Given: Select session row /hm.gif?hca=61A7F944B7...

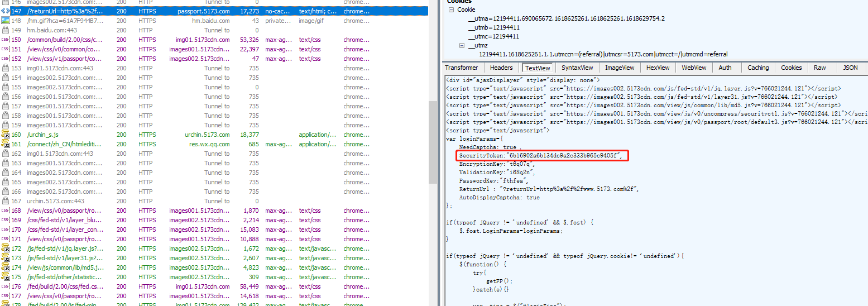Looking at the screenshot, I should [214, 21].
